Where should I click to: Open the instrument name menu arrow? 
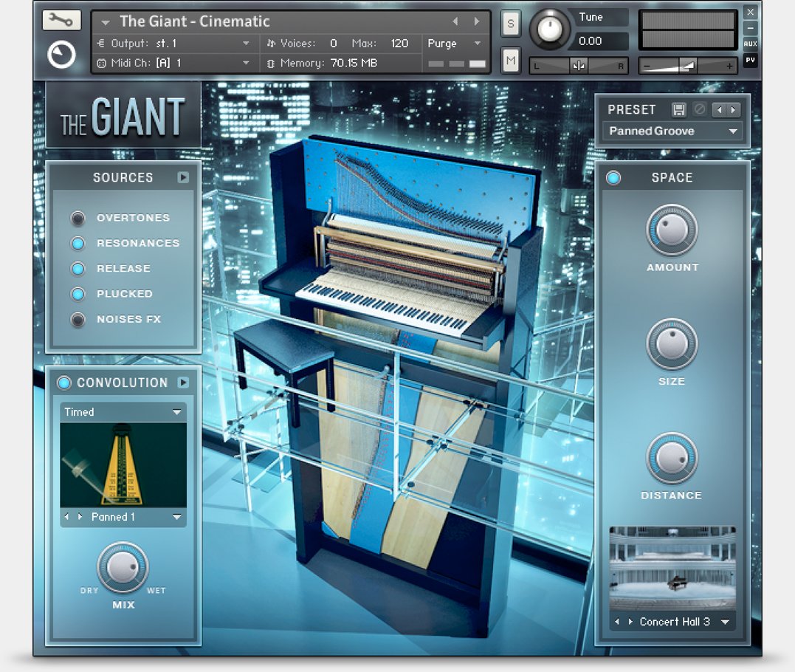click(106, 22)
